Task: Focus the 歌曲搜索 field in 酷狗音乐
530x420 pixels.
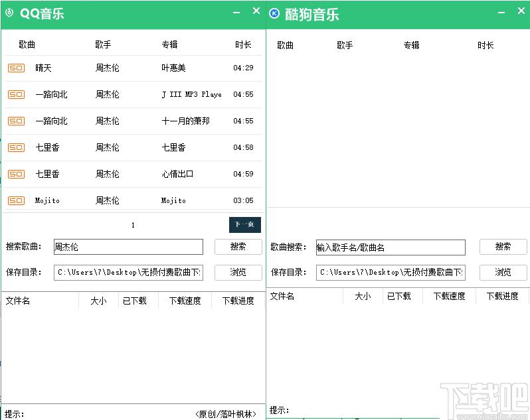Action: coord(391,247)
